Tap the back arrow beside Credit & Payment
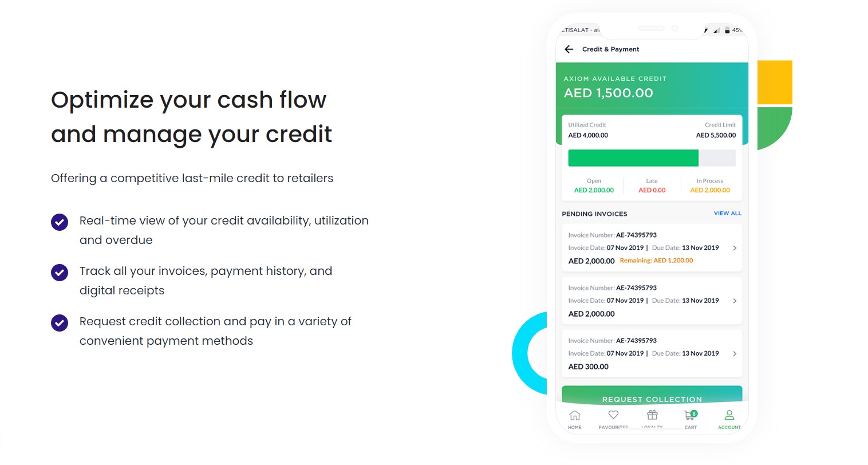Screen dimensions: 868x465 [569, 49]
